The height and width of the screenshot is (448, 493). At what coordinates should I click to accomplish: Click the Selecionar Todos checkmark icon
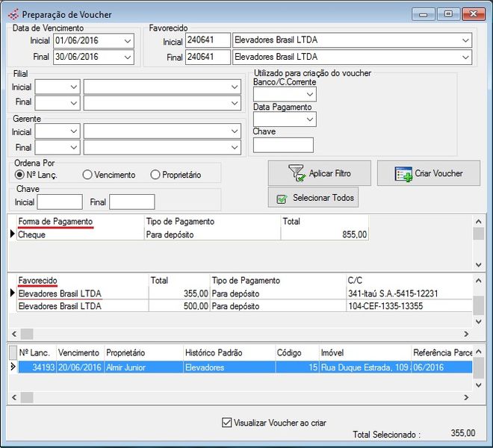click(x=282, y=199)
